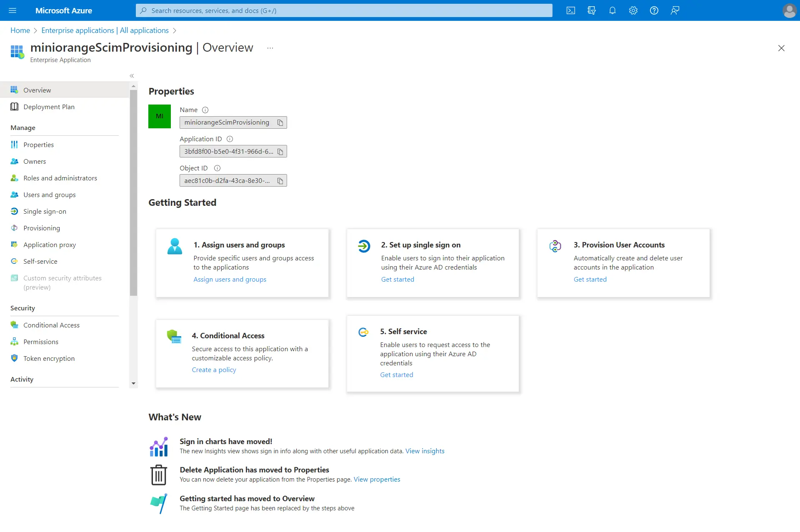The width and height of the screenshot is (800, 532).
Task: Open the notifications bell
Action: (x=612, y=10)
